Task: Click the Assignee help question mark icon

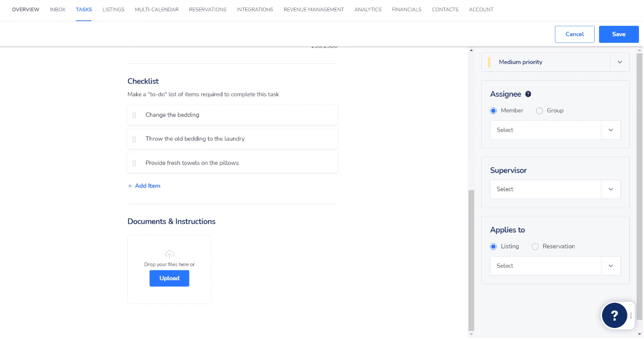Action: tap(528, 94)
